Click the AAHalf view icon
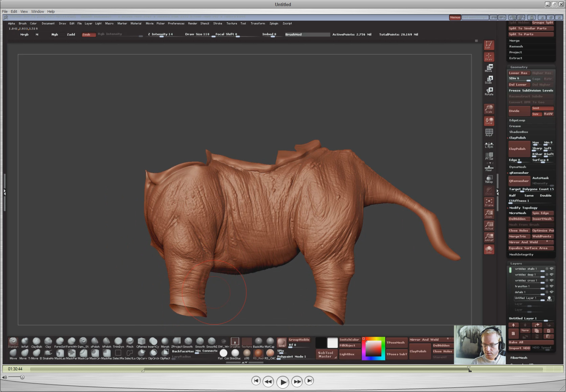The width and height of the screenshot is (566, 392). (489, 237)
